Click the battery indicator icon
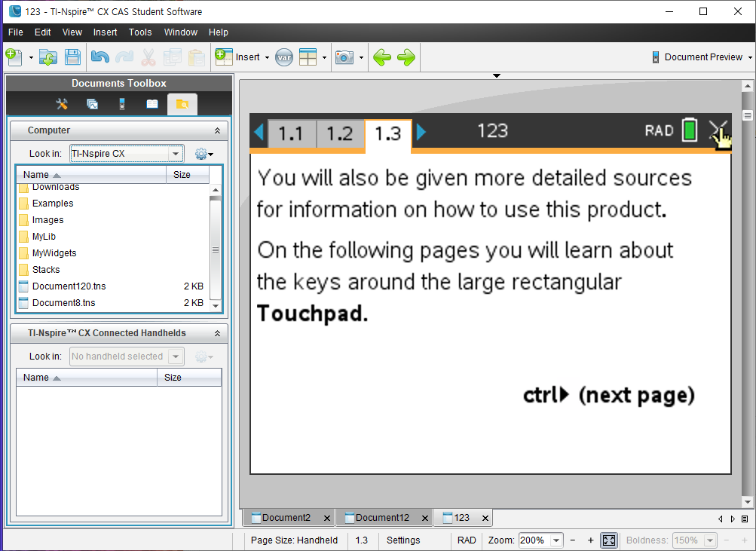Screen dimensions: 756x551 coord(690,130)
